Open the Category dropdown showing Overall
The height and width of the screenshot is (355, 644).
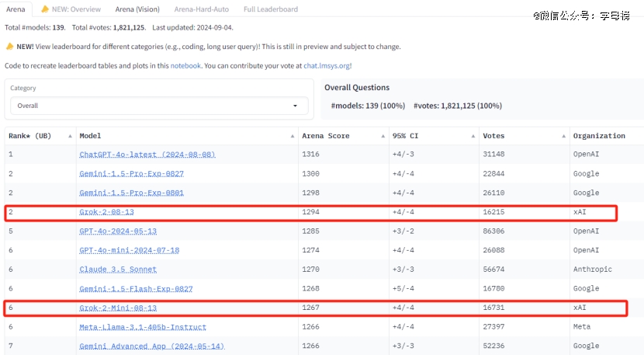point(159,106)
